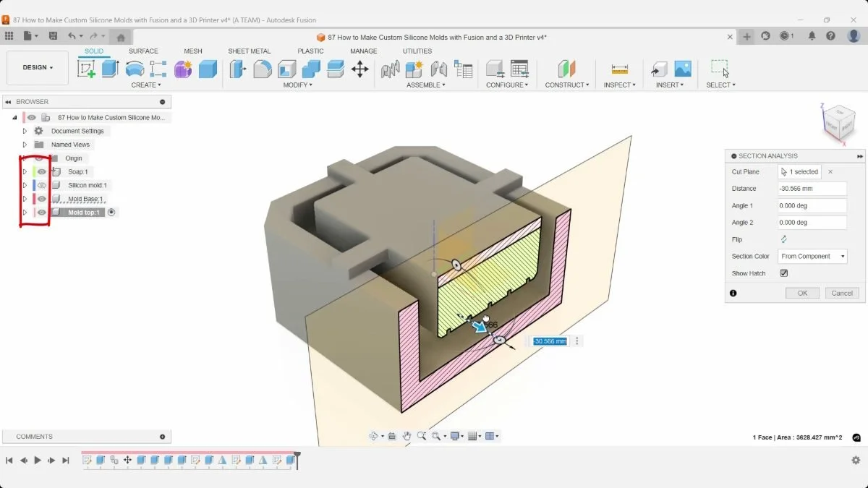Activate Mold top:1 radio button
Screen dimensions: 868x488
pos(112,213)
